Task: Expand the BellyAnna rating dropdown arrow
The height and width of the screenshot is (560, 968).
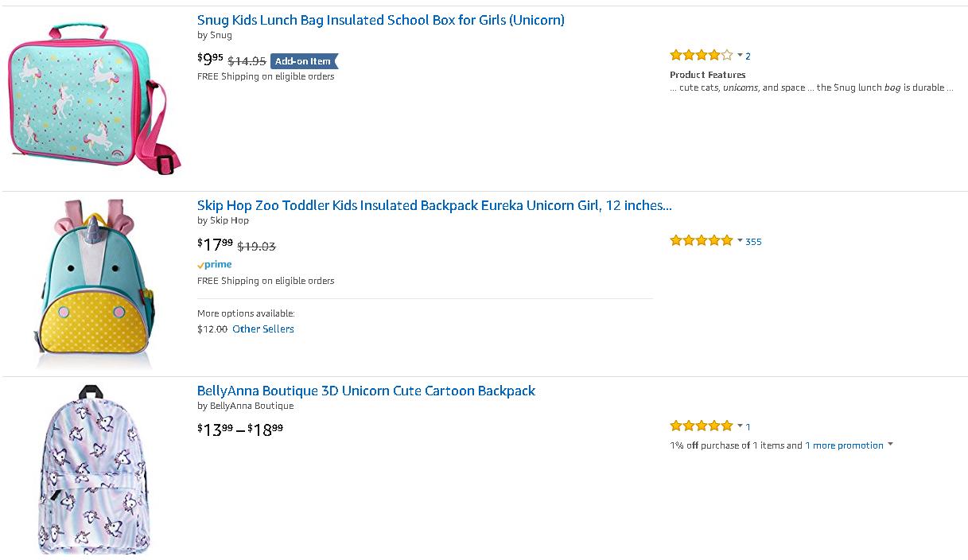Action: click(x=740, y=426)
